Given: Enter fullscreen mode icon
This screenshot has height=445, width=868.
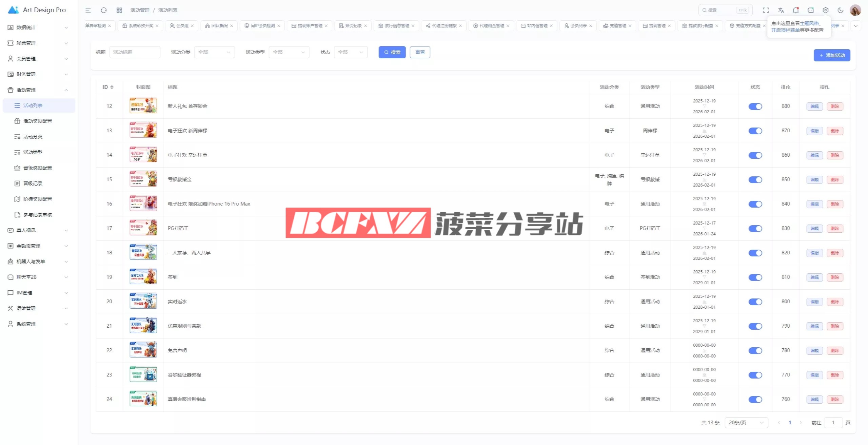Looking at the screenshot, I should click(766, 10).
